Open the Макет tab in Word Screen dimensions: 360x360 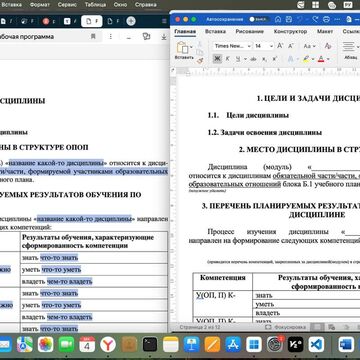[x=325, y=31]
